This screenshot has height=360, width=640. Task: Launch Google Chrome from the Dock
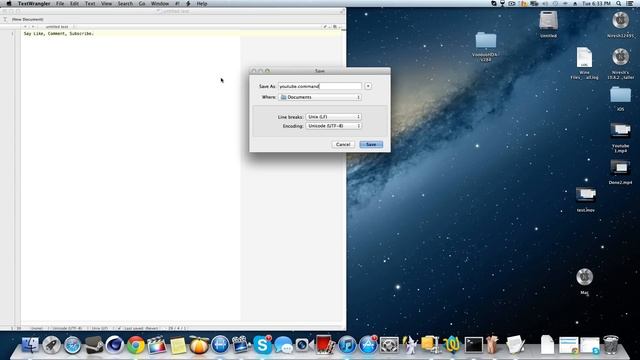pyautogui.click(x=136, y=345)
